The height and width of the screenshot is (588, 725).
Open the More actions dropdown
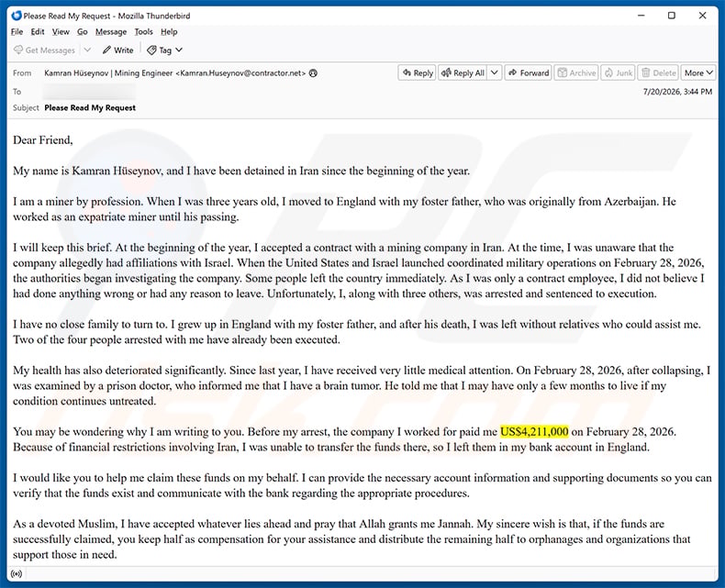698,73
